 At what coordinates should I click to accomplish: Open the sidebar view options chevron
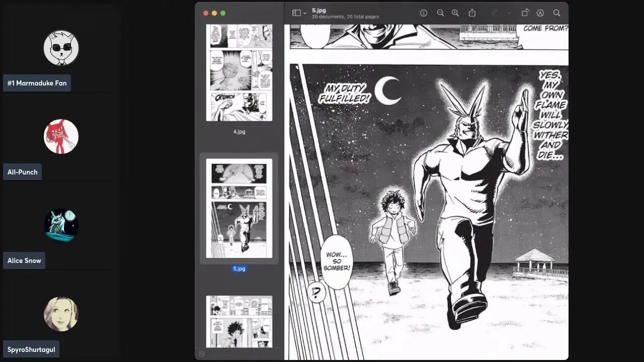tap(305, 14)
